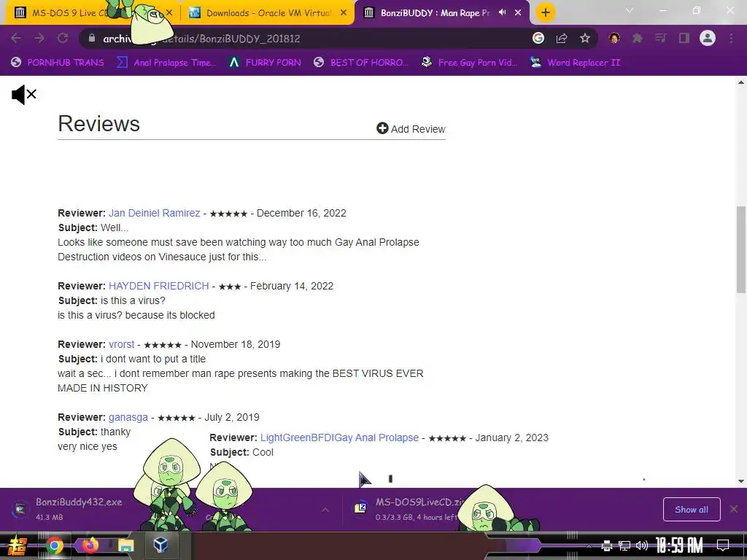
Task: Click the browser forward arrow
Action: (x=39, y=39)
